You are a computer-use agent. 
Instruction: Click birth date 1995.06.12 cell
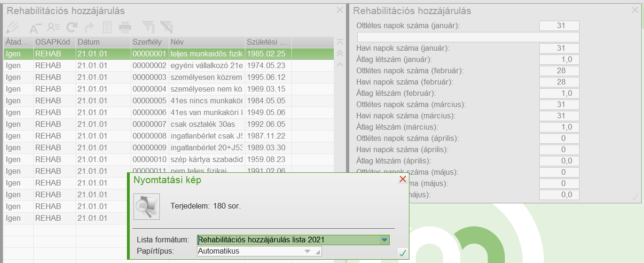point(268,77)
